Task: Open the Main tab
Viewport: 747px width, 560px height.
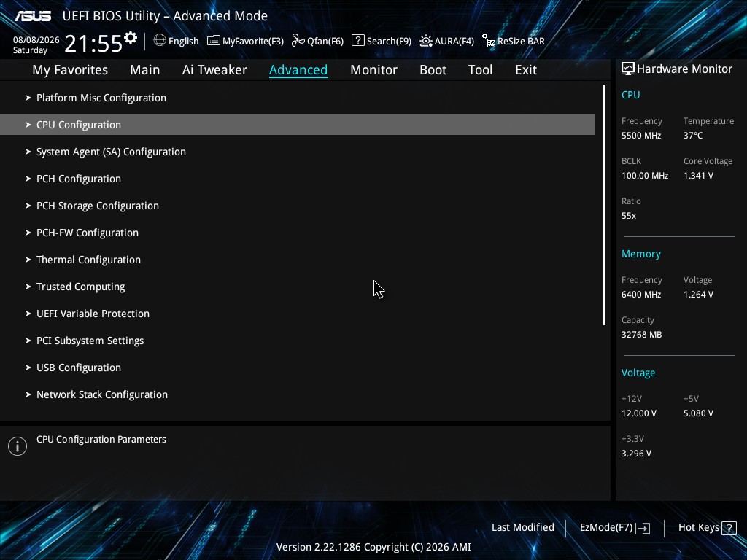Action: tap(145, 70)
